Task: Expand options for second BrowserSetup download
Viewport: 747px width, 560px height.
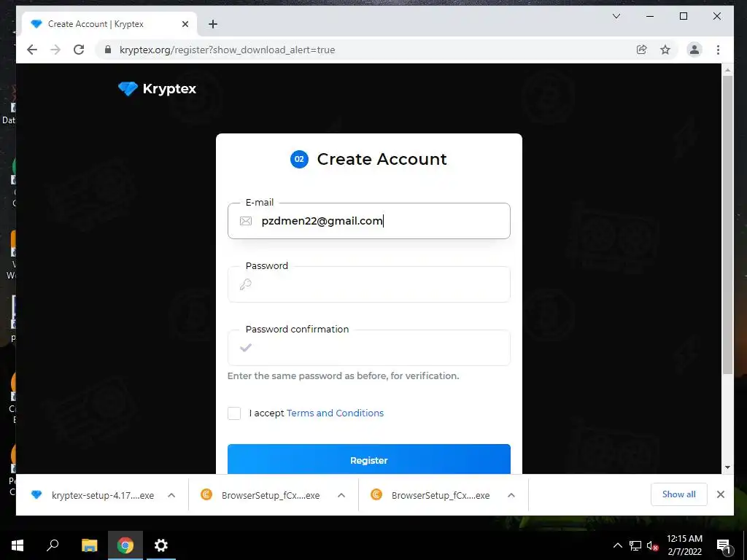Action: pos(511,495)
